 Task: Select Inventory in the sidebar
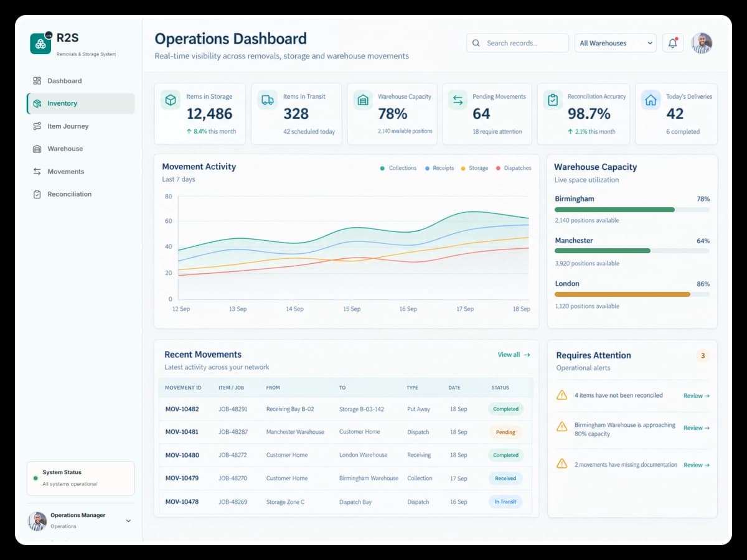81,103
